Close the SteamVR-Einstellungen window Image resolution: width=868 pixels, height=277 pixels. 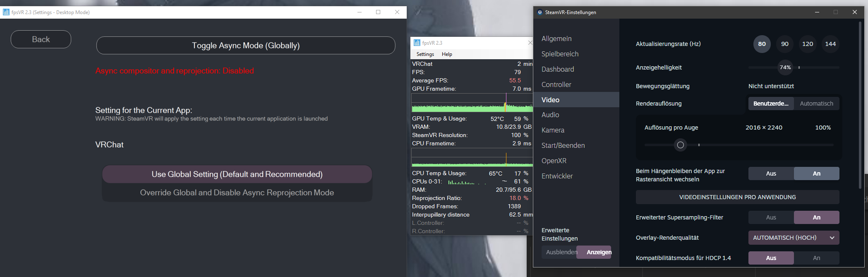[x=855, y=12]
